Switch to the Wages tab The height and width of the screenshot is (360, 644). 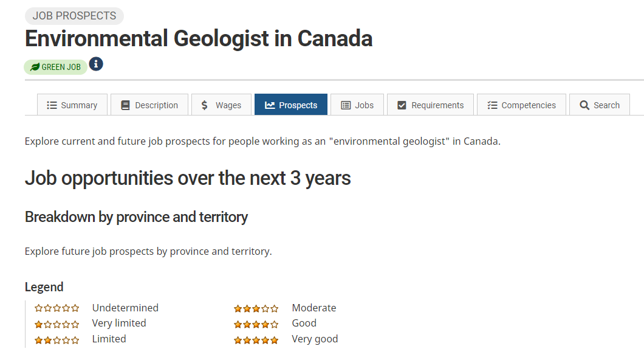pyautogui.click(x=221, y=105)
